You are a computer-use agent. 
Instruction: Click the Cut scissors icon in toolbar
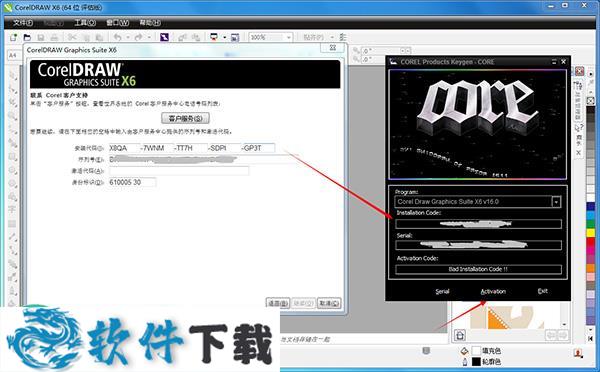[72, 37]
